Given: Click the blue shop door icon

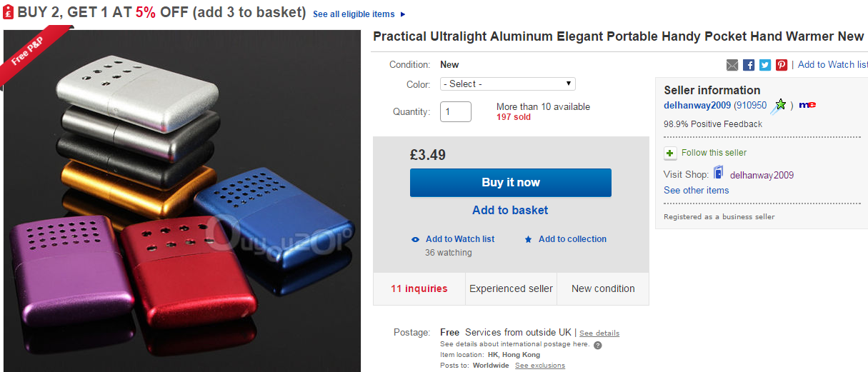Looking at the screenshot, I should click(718, 173).
